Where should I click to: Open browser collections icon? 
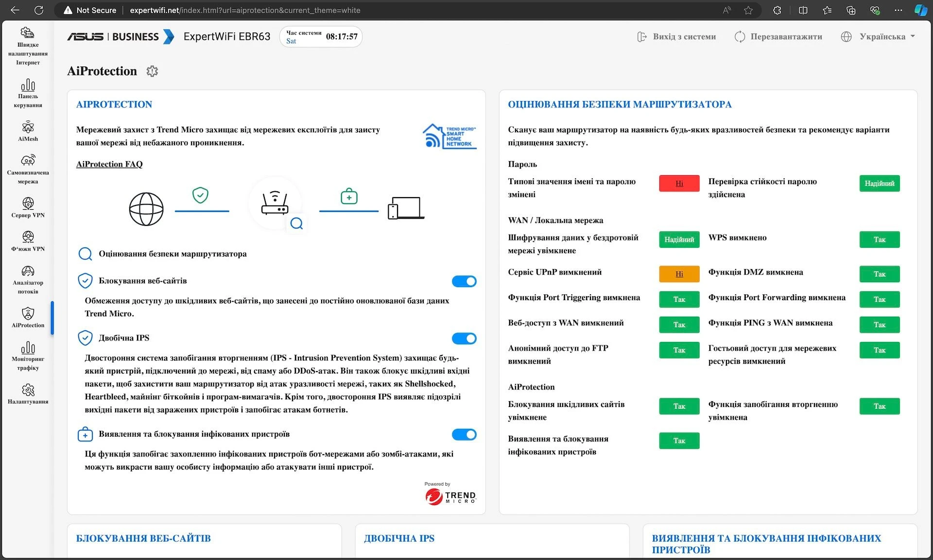(x=851, y=10)
